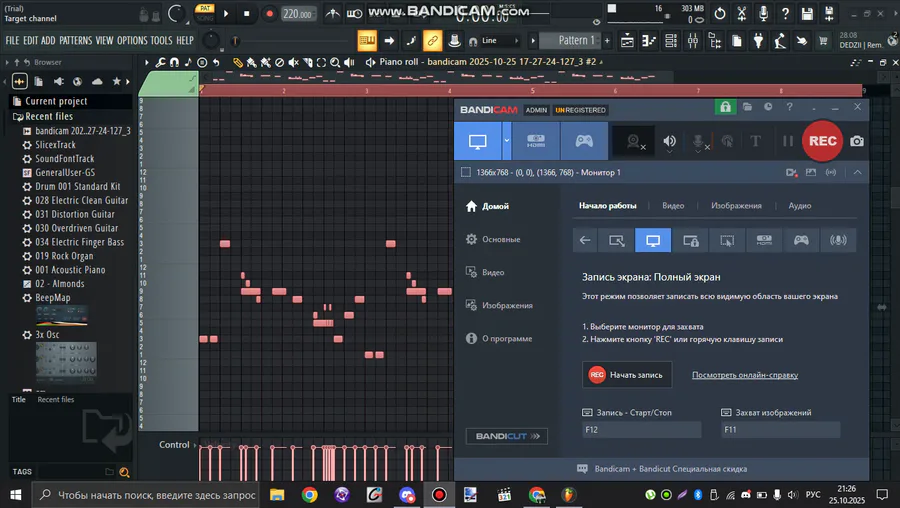This screenshot has height=508, width=900.
Task: Open Основные settings in Bandicam sidebar
Action: [501, 239]
